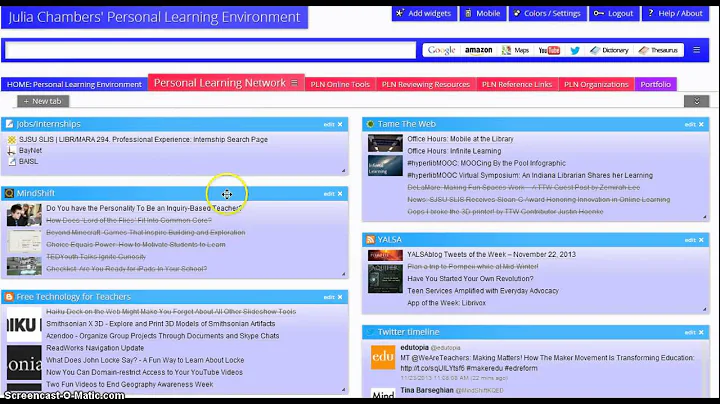Click the Jobs/Internships widget icon
The image size is (720, 404).
click(x=9, y=124)
